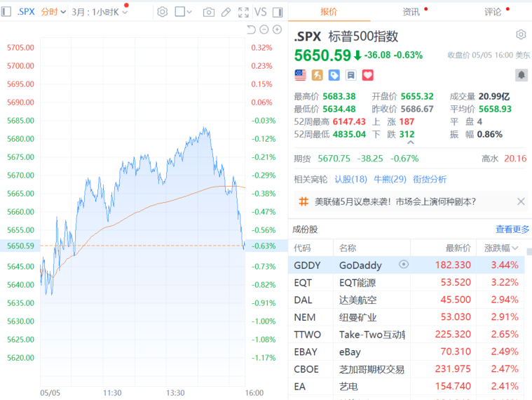The height and width of the screenshot is (400, 532).
Task: Switch to the 资讯 tab
Action: 411,12
